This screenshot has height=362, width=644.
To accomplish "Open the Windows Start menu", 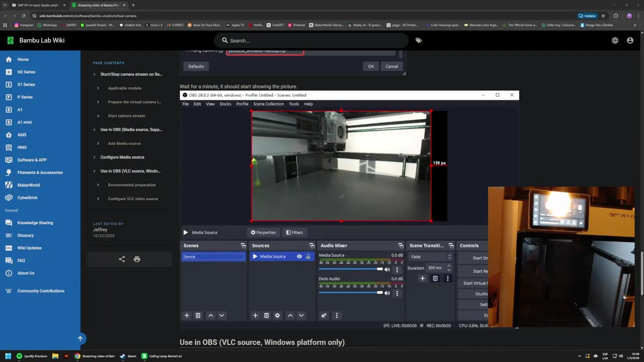I will coord(8,356).
